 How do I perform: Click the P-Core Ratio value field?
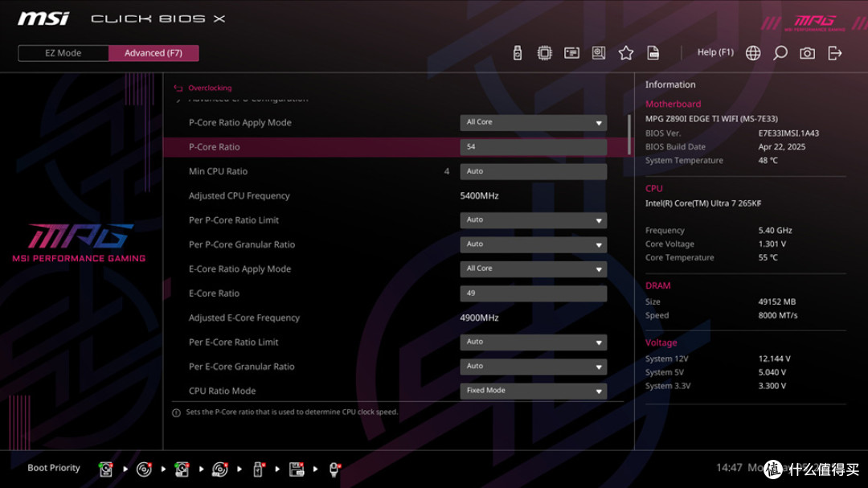[x=533, y=147]
